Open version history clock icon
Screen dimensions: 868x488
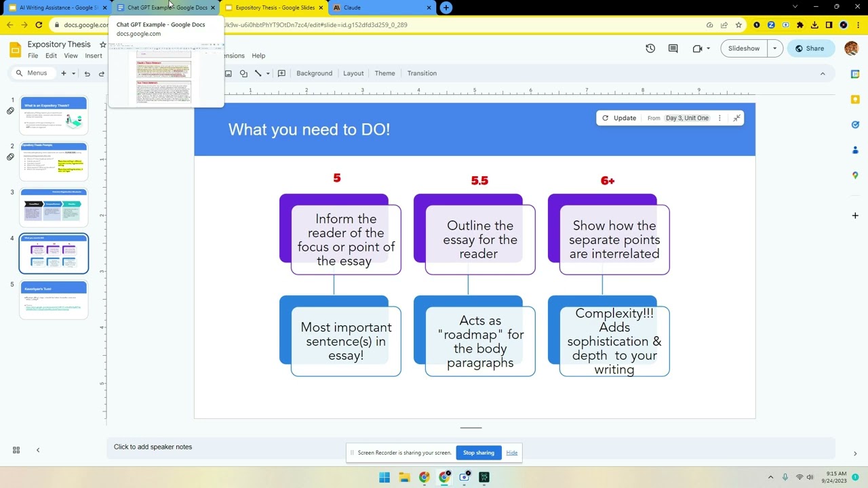[650, 49]
